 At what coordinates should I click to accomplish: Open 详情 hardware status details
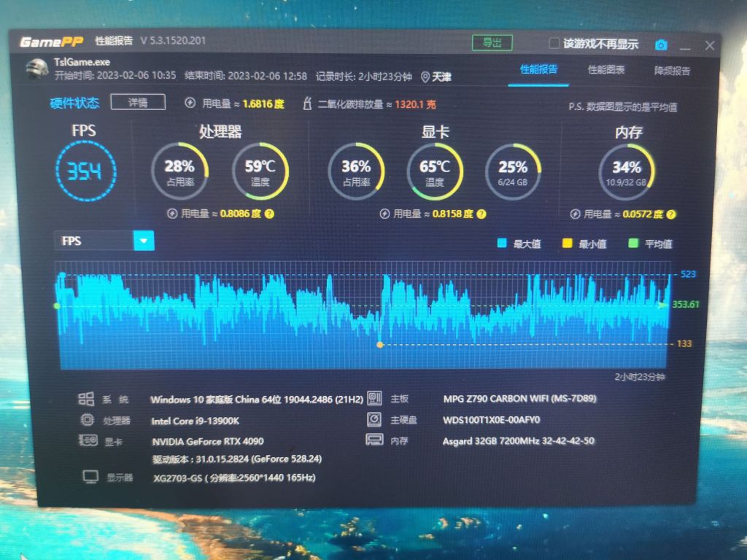[138, 102]
